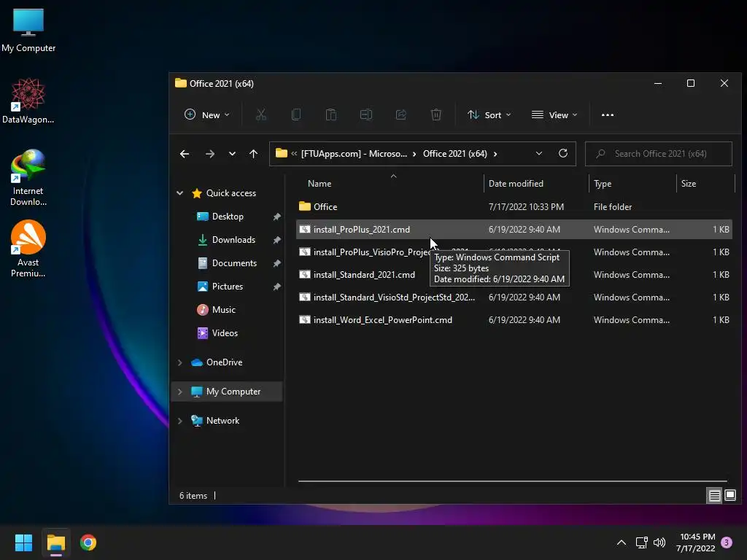Image resolution: width=747 pixels, height=560 pixels.
Task: Select Desktop in Quick access
Action: point(228,216)
